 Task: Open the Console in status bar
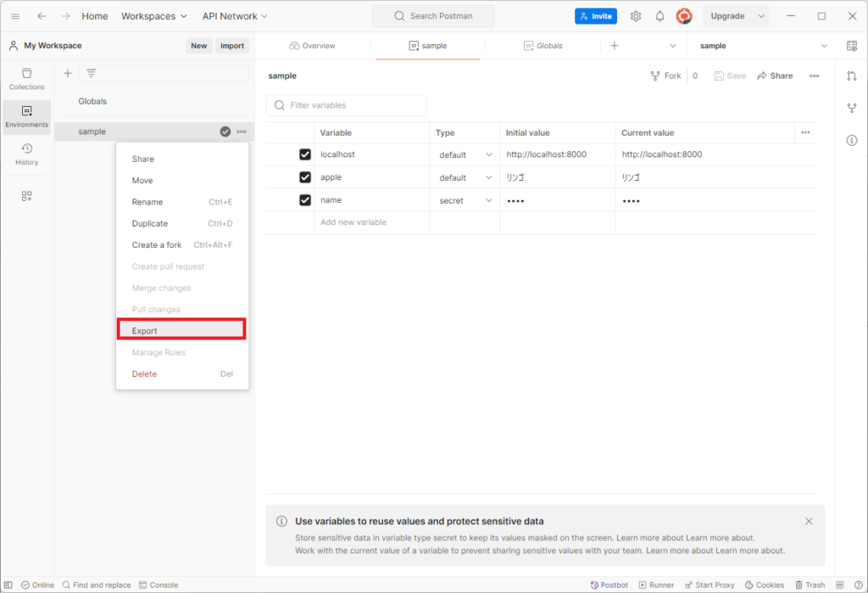point(159,585)
